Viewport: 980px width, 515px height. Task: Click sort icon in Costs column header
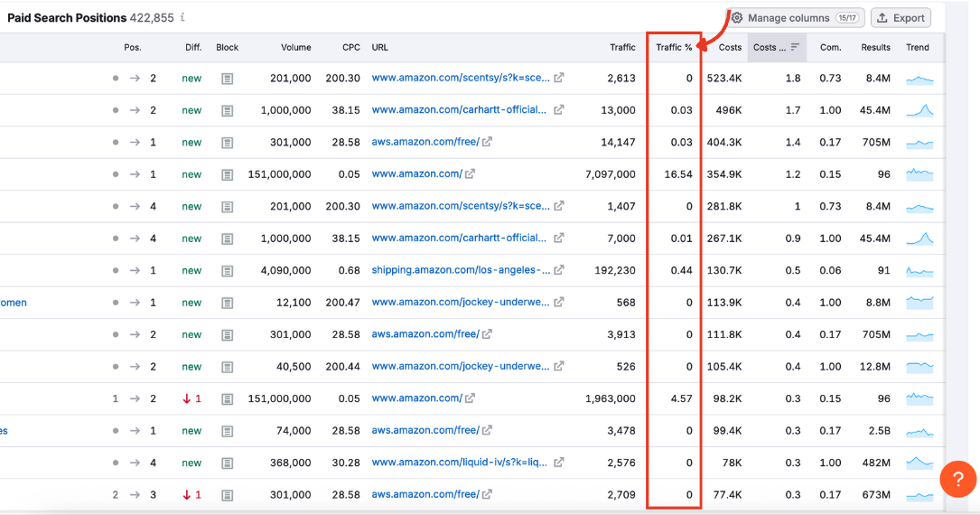795,48
